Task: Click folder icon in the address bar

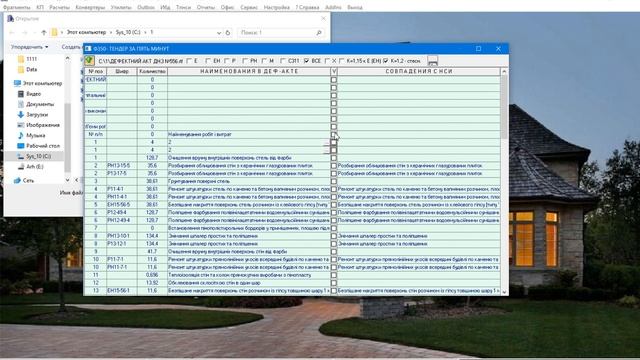Action: pos(54,32)
